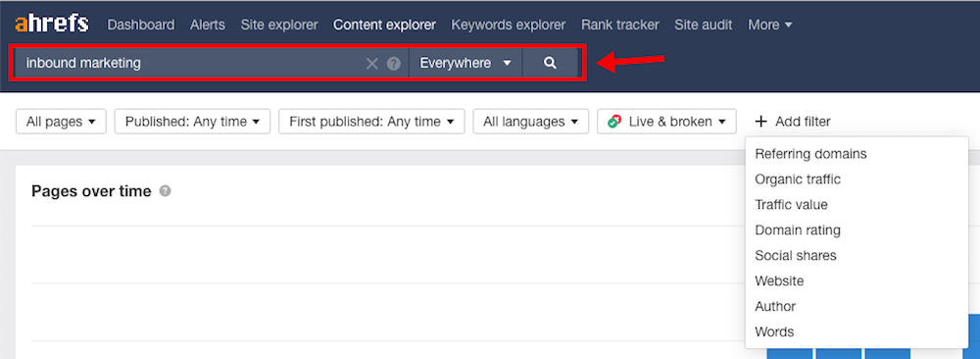The height and width of the screenshot is (359, 980).
Task: Click the Pages over time heading
Action: pyautogui.click(x=91, y=190)
